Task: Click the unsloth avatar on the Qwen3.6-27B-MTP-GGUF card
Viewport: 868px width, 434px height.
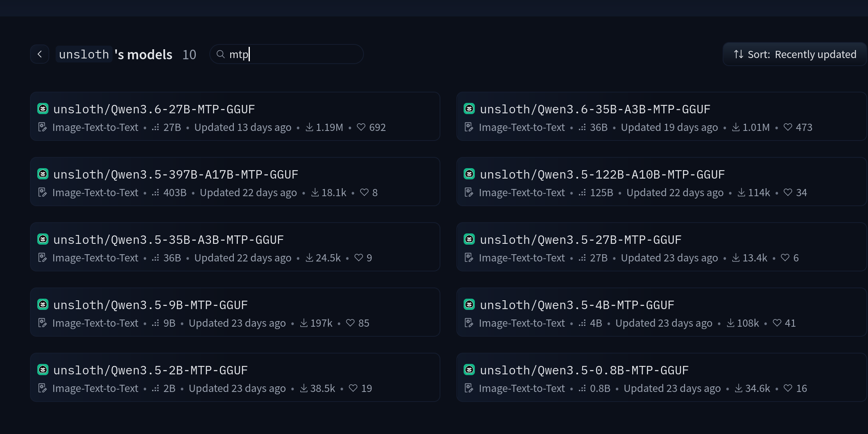Action: 43,108
